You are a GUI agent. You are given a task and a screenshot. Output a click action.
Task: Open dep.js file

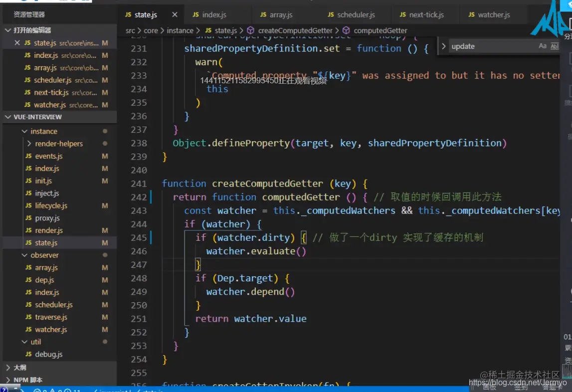point(59,280)
